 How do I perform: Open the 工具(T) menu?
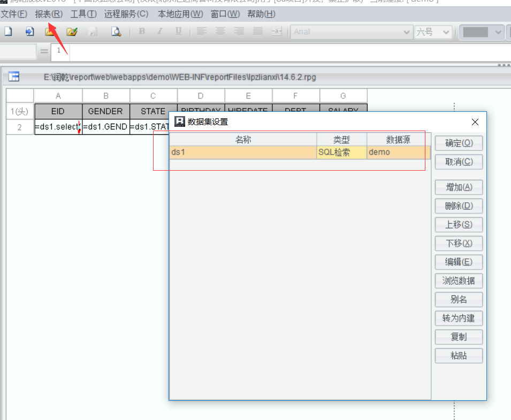point(83,14)
